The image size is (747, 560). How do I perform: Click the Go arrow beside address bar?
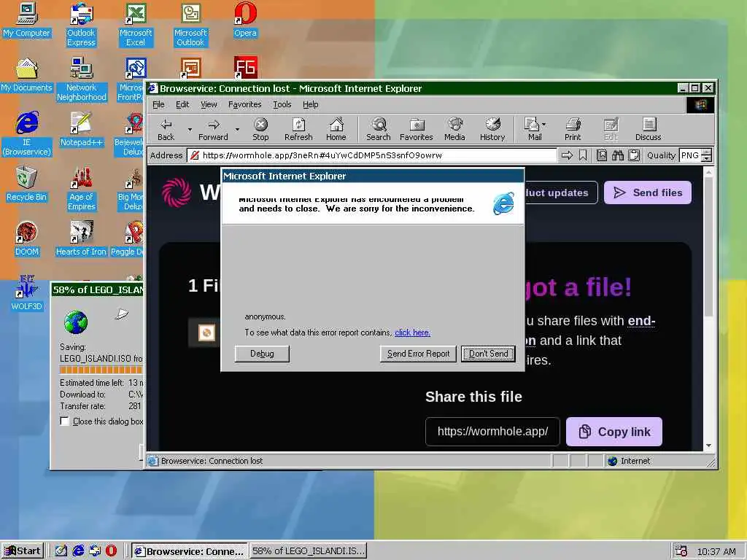coord(566,155)
